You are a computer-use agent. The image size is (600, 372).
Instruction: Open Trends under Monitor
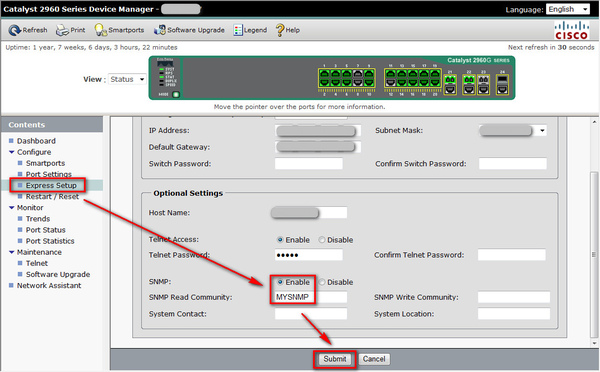point(38,219)
